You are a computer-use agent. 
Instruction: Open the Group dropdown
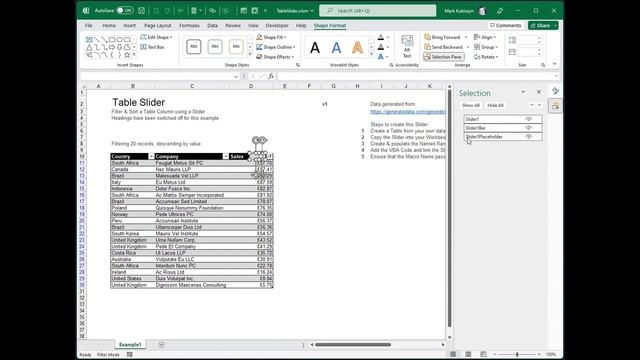click(x=486, y=47)
